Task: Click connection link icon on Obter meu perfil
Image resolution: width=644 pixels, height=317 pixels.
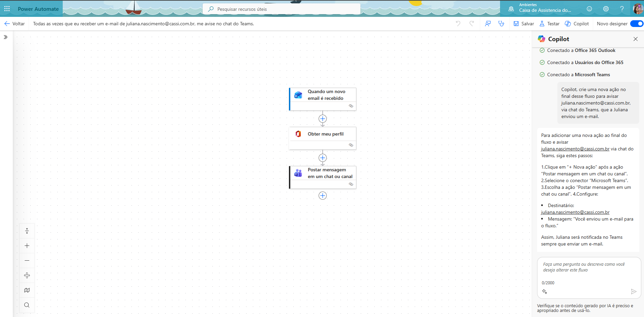Action: (351, 145)
